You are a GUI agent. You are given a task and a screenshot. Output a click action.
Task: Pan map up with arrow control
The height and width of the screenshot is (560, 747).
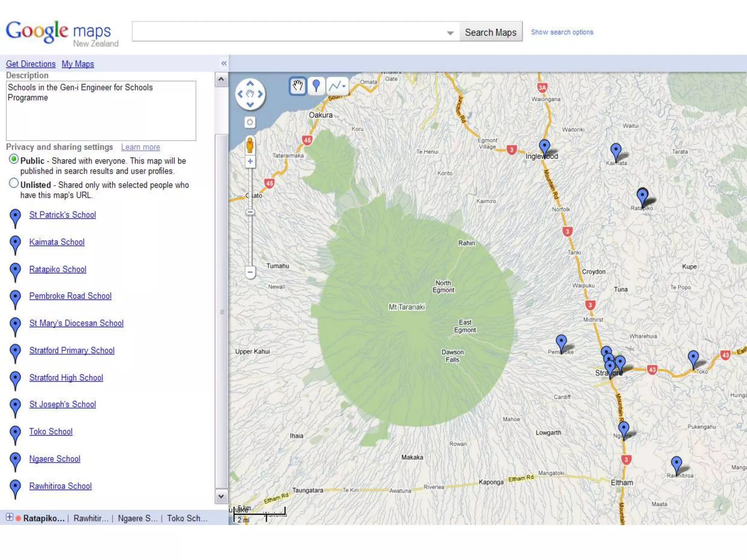(x=250, y=83)
